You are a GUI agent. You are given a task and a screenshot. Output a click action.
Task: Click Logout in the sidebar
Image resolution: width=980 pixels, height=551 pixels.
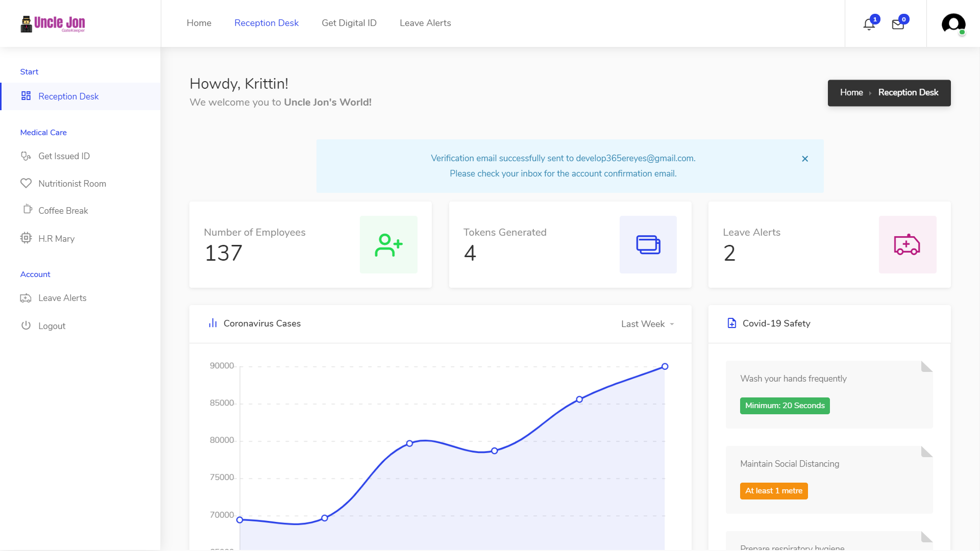pyautogui.click(x=52, y=326)
